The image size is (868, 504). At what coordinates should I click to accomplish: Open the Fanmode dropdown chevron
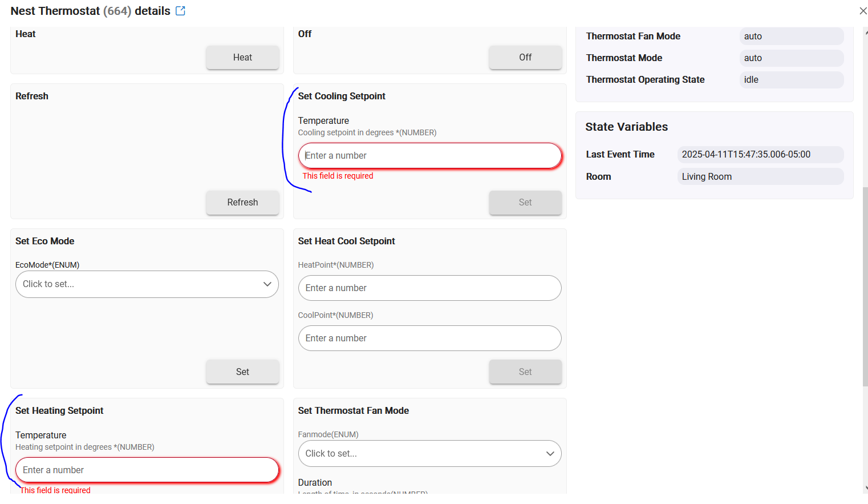tap(550, 454)
